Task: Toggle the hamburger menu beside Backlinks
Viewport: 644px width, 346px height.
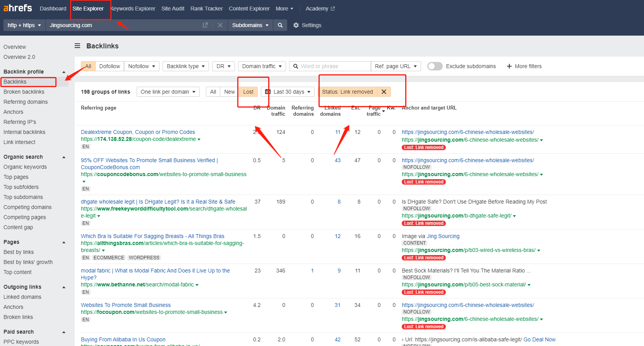Action: tap(77, 46)
